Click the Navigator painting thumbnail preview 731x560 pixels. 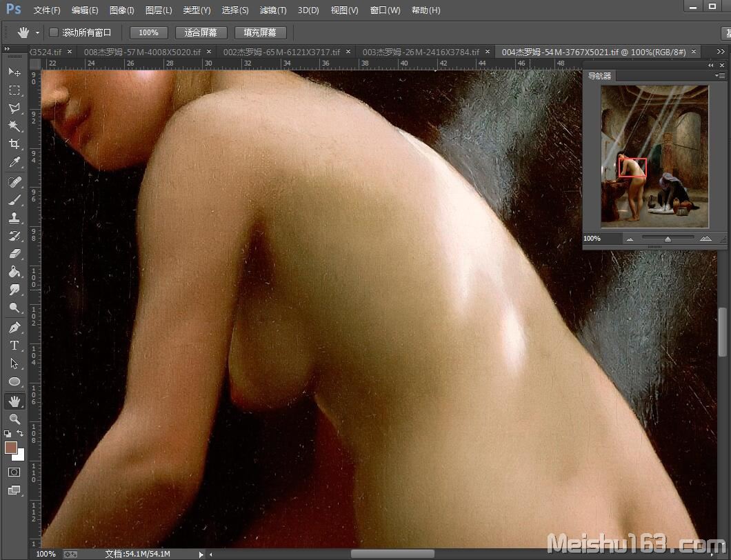click(654, 156)
